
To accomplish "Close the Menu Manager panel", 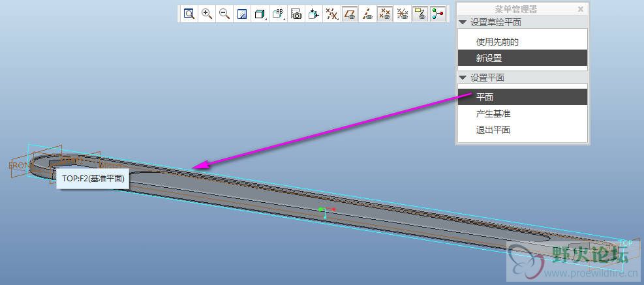I will tap(580, 9).
